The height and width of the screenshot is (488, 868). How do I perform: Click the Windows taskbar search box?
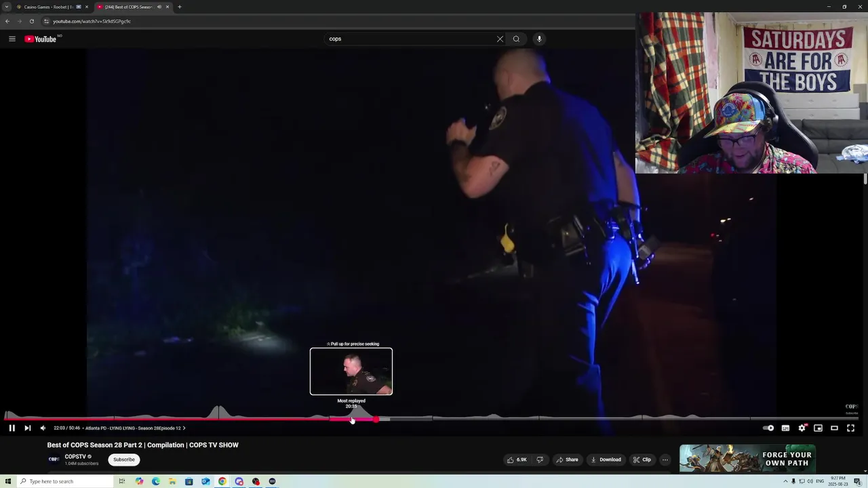65,481
